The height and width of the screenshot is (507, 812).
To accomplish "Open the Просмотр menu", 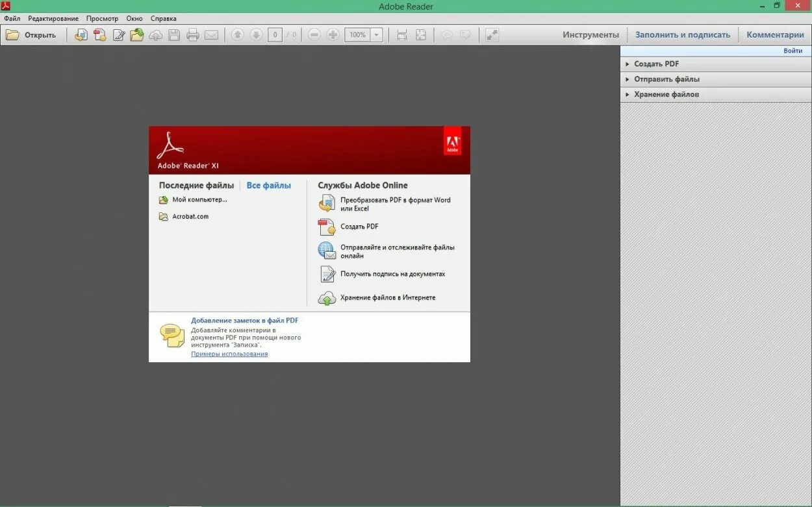I will 102,19.
